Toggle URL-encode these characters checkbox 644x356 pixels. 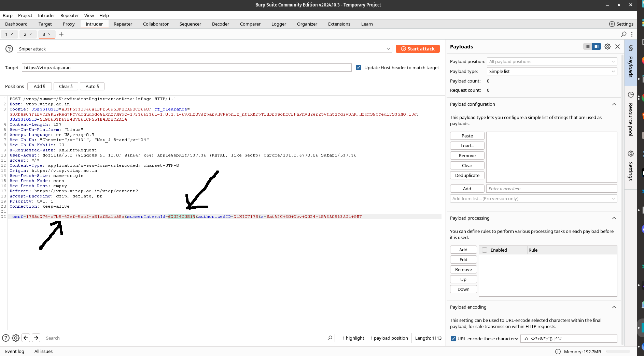[x=453, y=339]
